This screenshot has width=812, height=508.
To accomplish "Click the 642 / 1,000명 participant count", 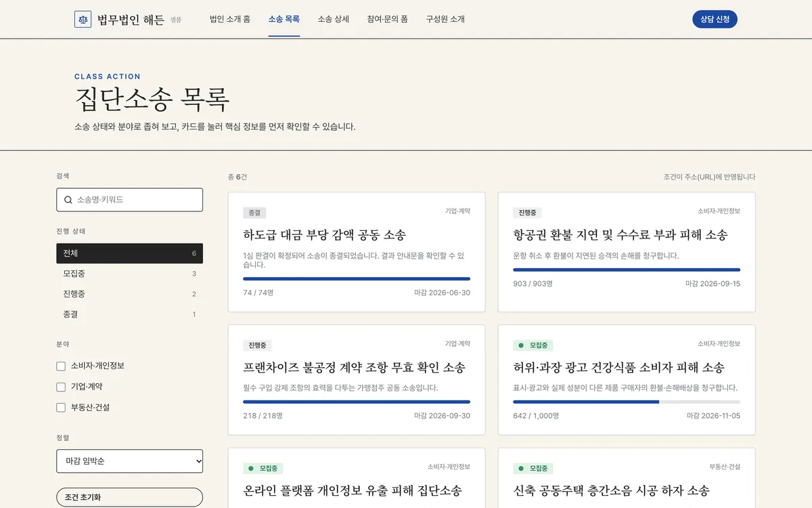I will point(535,416).
